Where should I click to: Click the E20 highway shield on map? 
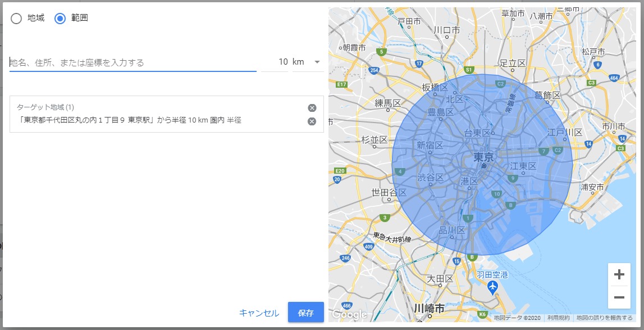339,170
